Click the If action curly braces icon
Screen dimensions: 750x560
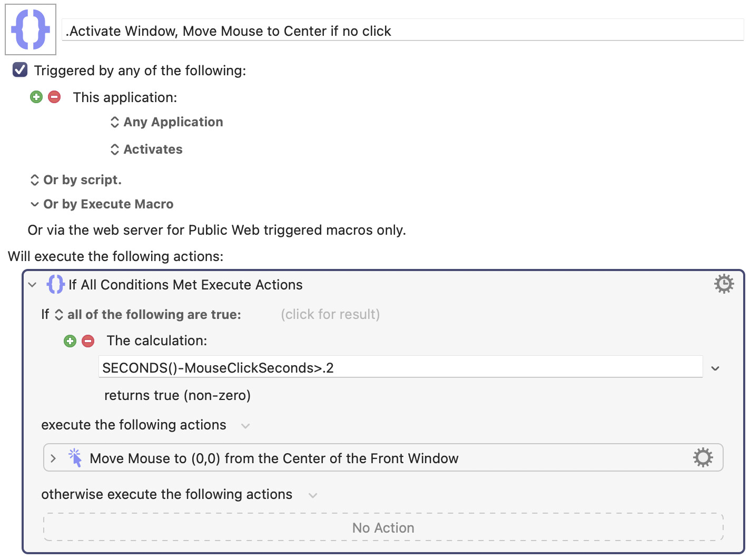point(55,284)
